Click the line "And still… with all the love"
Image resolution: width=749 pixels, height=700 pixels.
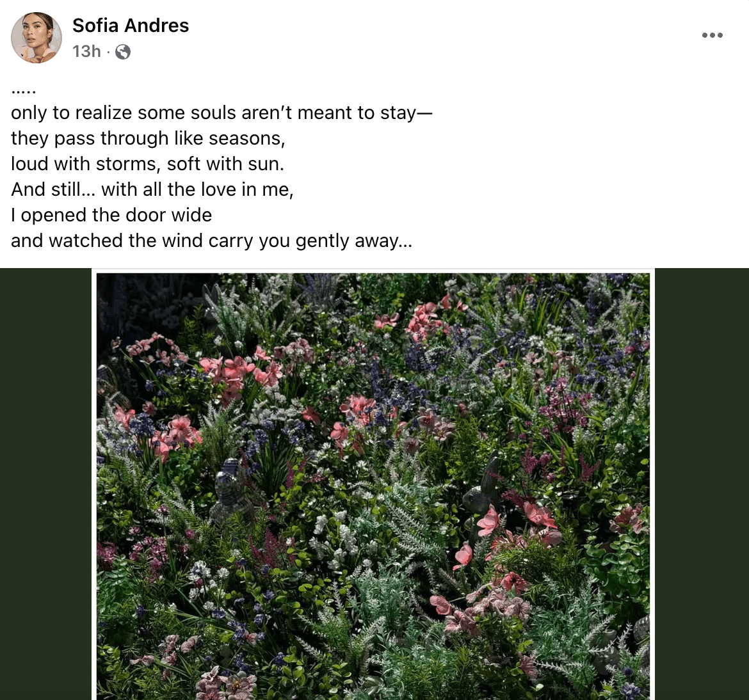(x=152, y=190)
